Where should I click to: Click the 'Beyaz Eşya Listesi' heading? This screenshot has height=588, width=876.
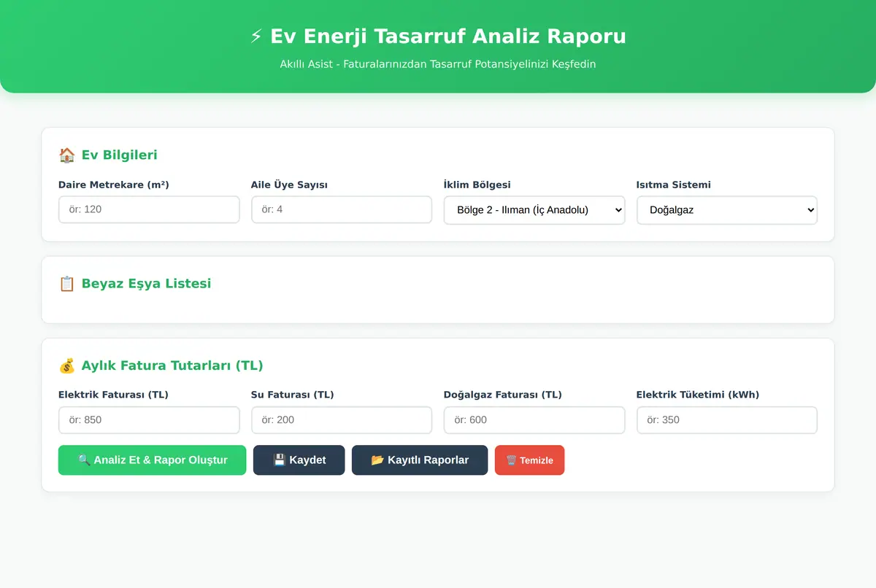pos(146,283)
